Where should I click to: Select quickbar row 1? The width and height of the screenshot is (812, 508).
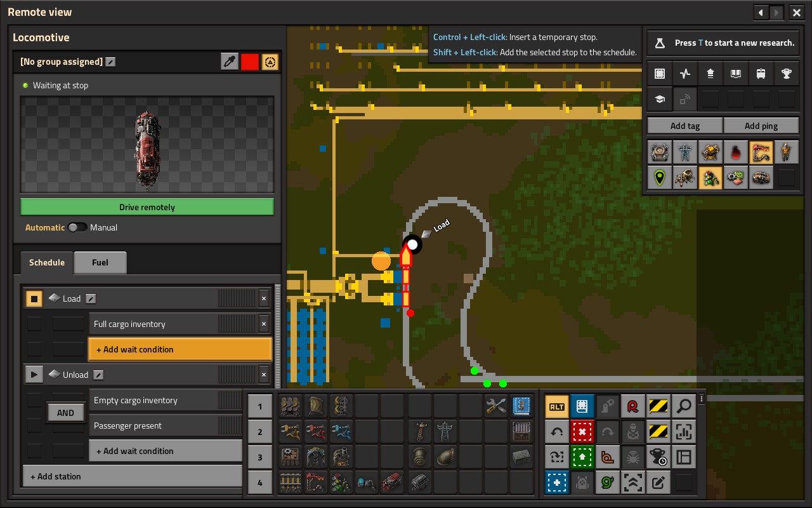point(260,406)
